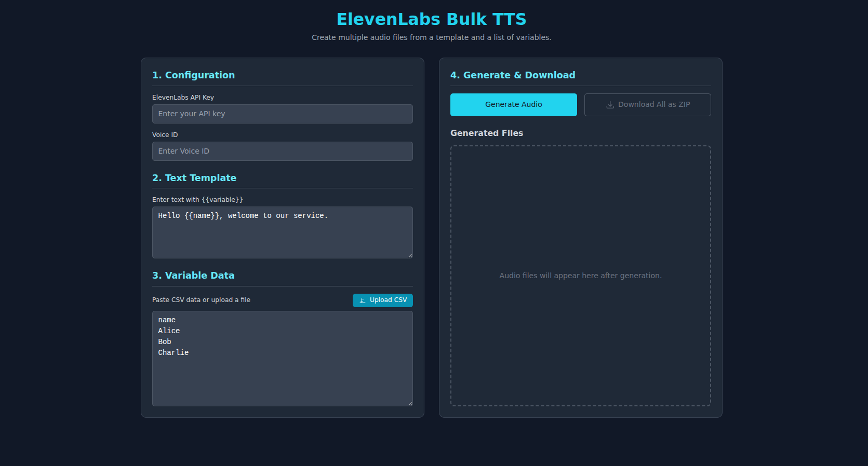Click the 'Charlie' line in CSV data
The height and width of the screenshot is (466, 868).
[173, 353]
